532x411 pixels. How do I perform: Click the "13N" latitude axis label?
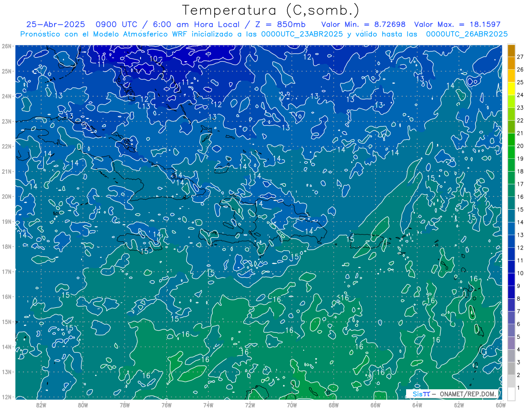coord(7,372)
